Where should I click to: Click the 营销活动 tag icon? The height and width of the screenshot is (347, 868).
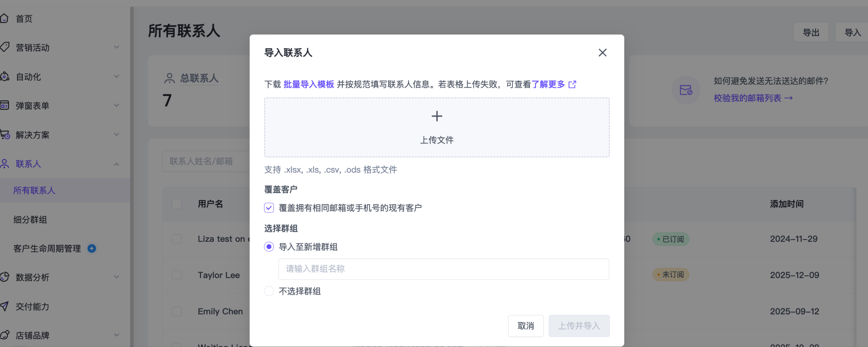tap(4, 47)
